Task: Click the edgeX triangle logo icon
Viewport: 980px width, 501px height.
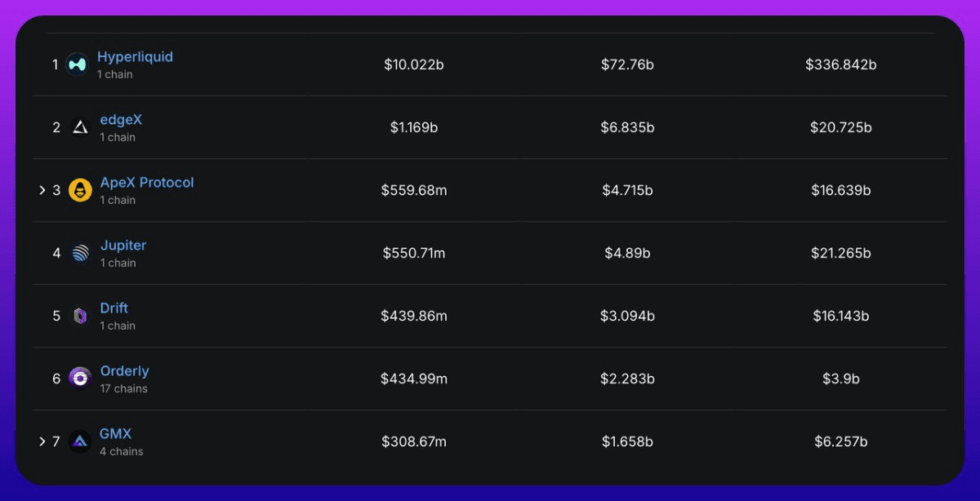Action: pos(80,127)
